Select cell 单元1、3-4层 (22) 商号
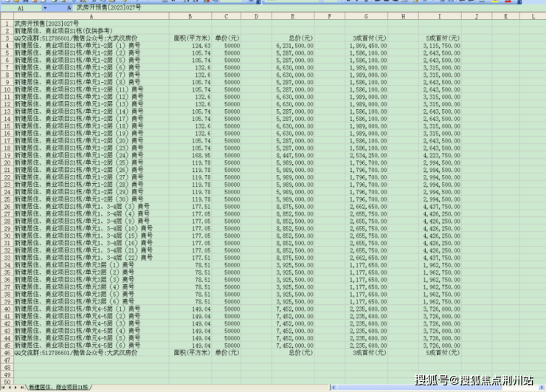This screenshot has height=392, width=546. [91, 258]
